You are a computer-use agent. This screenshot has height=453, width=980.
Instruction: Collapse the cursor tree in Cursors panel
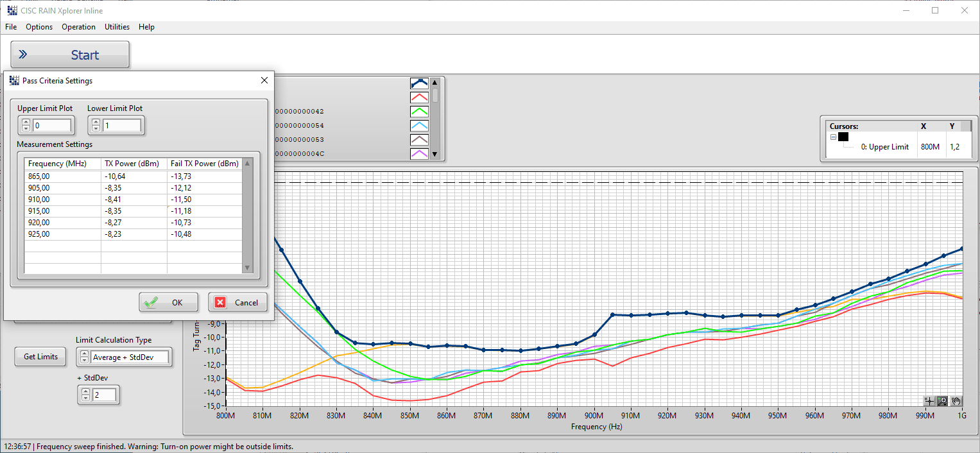(x=833, y=137)
